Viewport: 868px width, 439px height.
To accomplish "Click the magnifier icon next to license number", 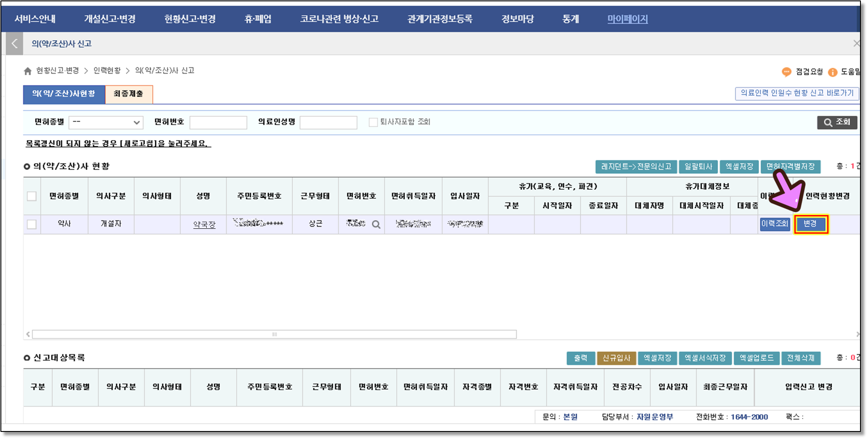I will tap(376, 224).
